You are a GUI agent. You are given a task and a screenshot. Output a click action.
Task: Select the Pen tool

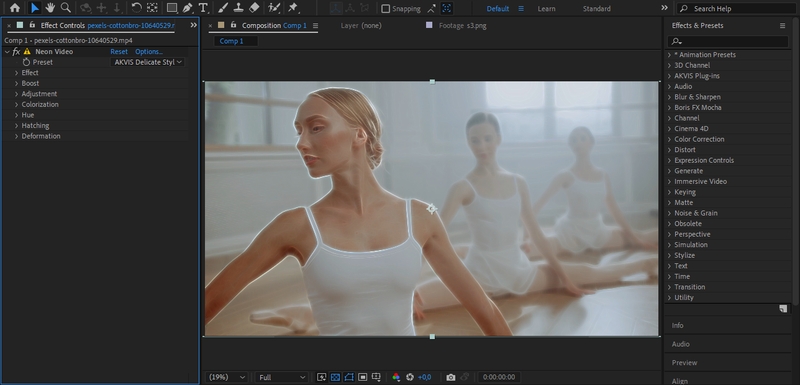188,8
